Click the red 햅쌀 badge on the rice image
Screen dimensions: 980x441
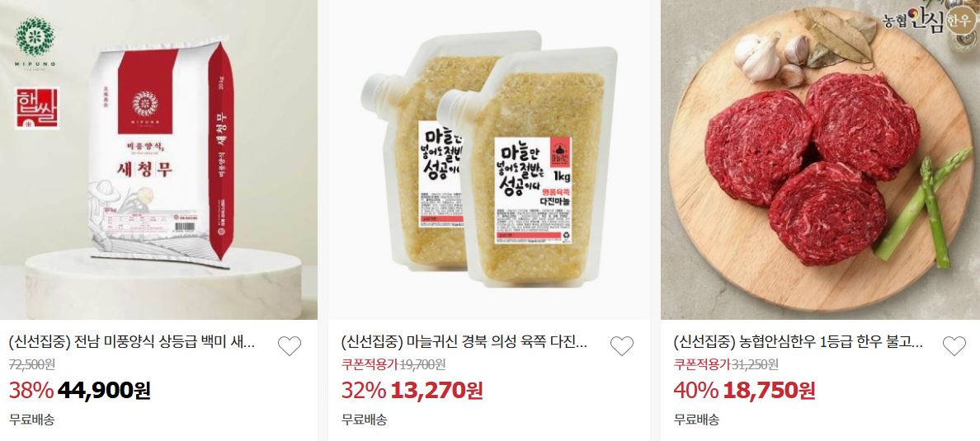coord(37,108)
